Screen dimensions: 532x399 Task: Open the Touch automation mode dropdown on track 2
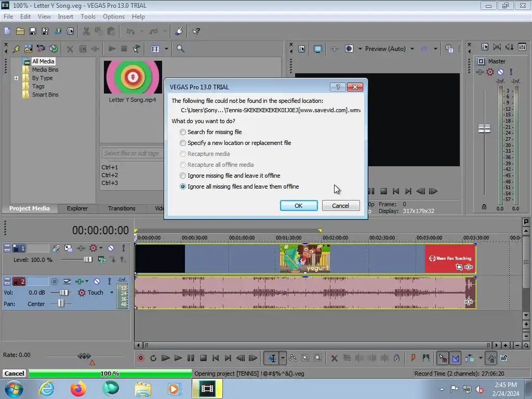112,292
